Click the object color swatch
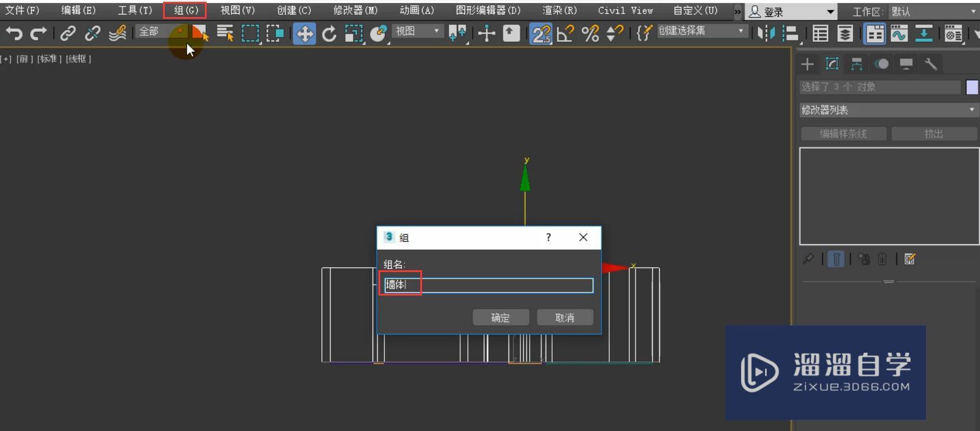The height and width of the screenshot is (431, 980). [x=972, y=87]
